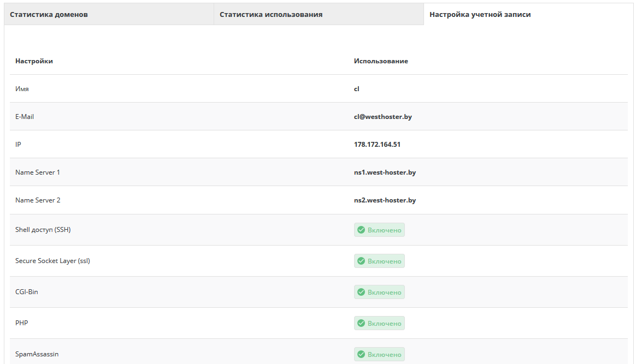Click the green check icon in CGI-Bin row
This screenshot has height=364, width=636.
(x=361, y=293)
